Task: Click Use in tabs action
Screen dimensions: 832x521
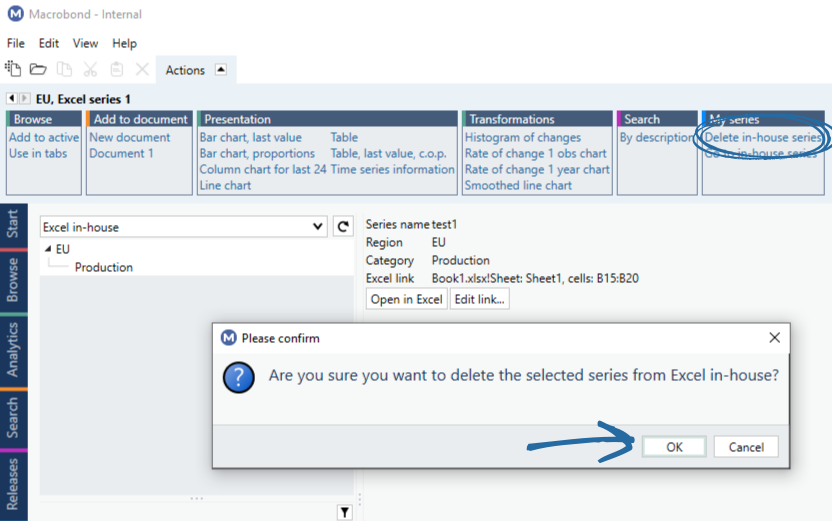Action: (38, 153)
